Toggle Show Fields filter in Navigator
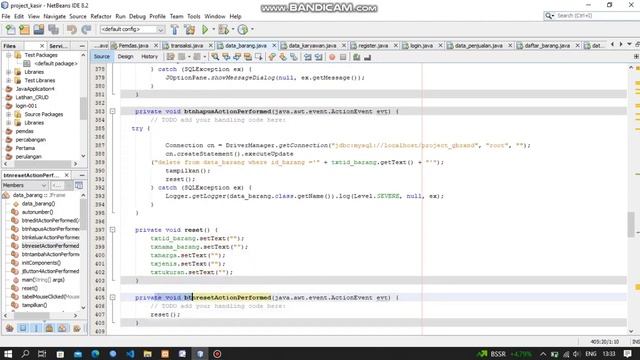Viewport: 640px width, 360px height. [x=23, y=328]
